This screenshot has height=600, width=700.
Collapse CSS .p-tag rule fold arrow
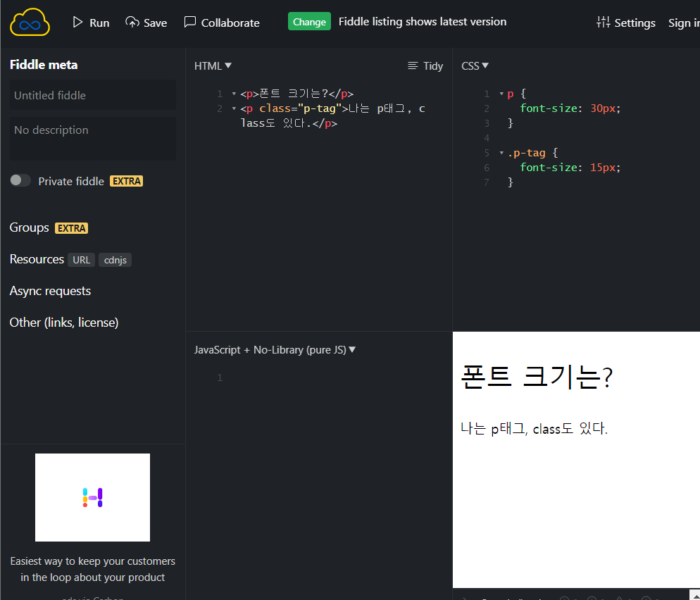pos(501,153)
